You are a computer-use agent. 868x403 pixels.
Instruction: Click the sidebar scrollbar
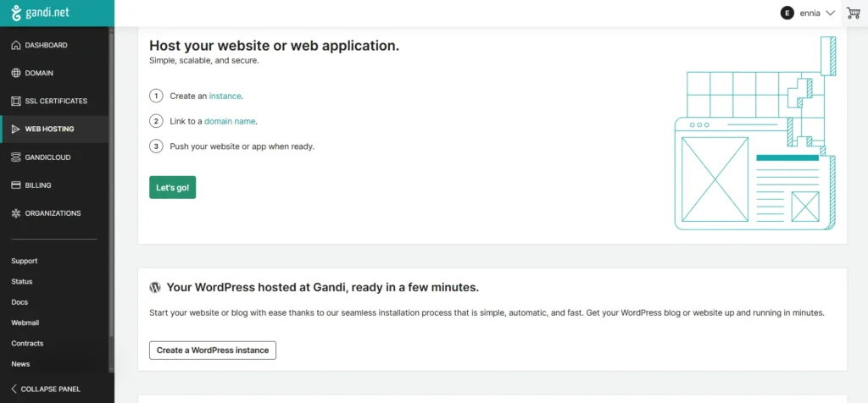pyautogui.click(x=111, y=185)
